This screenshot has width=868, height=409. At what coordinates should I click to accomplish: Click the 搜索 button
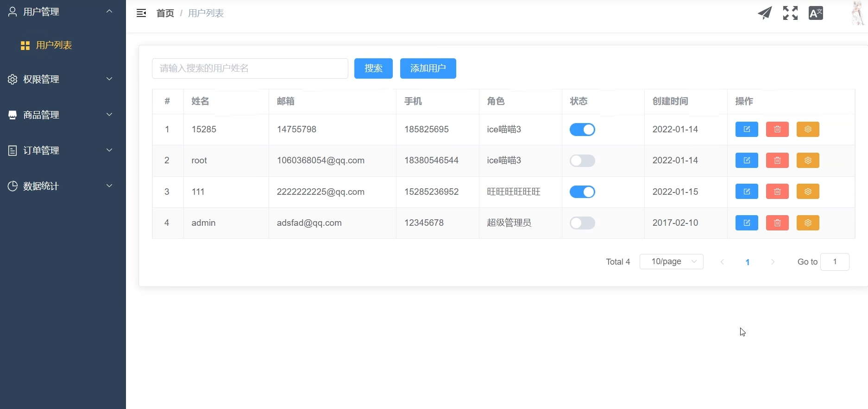tap(373, 68)
